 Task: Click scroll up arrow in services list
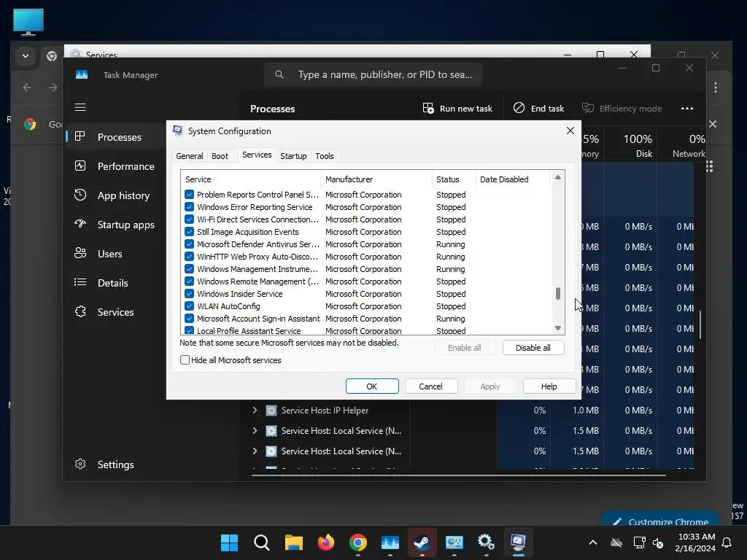(x=558, y=177)
